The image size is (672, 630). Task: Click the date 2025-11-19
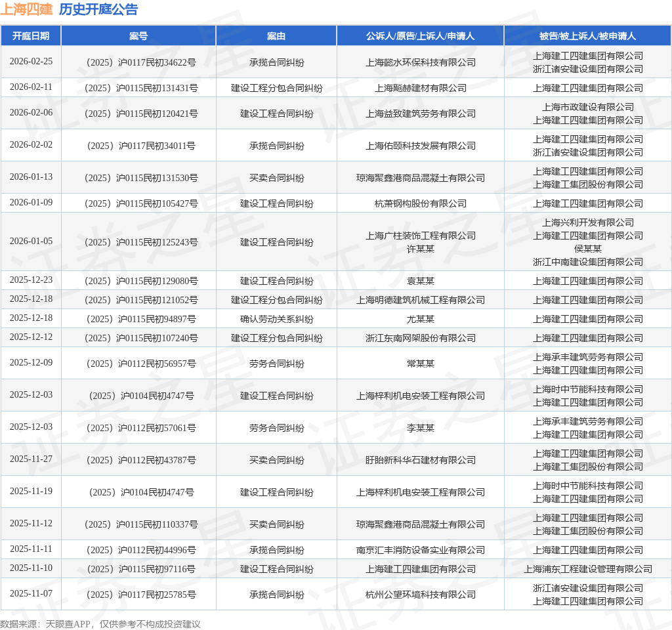coord(31,491)
